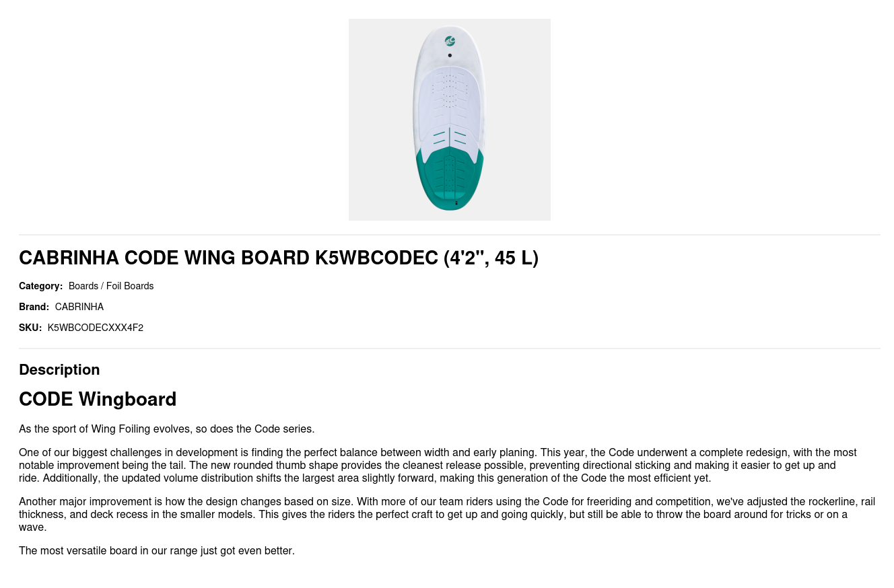Click the "Category:" label
Viewport: 894px width, 588px height.
[x=40, y=286]
